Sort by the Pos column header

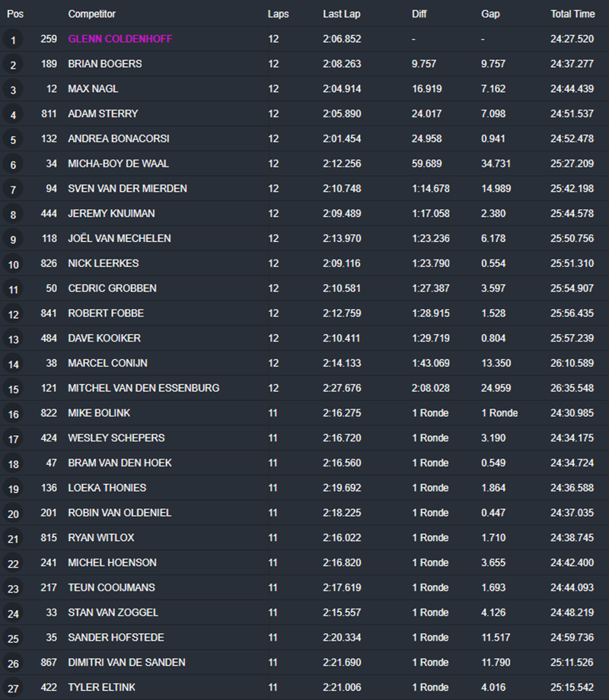pos(15,14)
